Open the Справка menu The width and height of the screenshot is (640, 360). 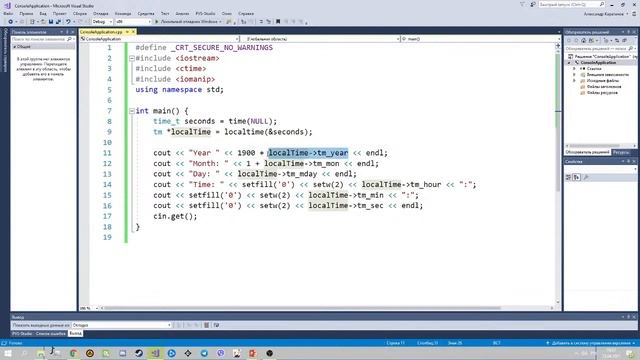(246, 13)
